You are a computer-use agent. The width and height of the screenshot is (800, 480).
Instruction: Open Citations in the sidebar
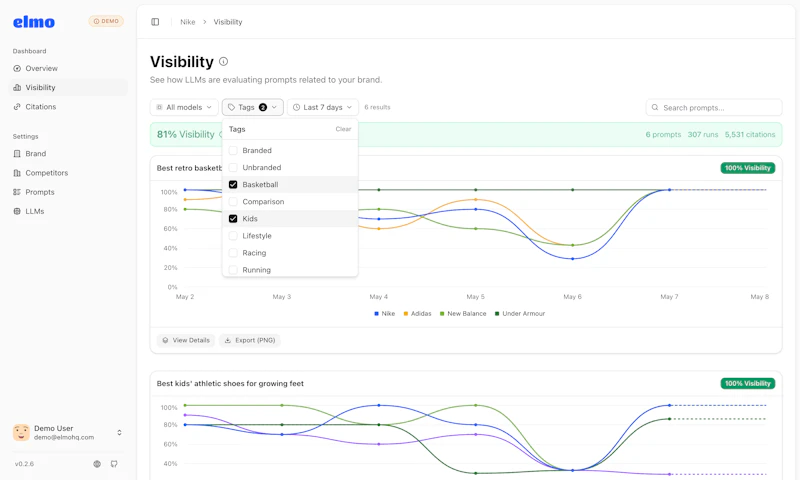(68, 107)
